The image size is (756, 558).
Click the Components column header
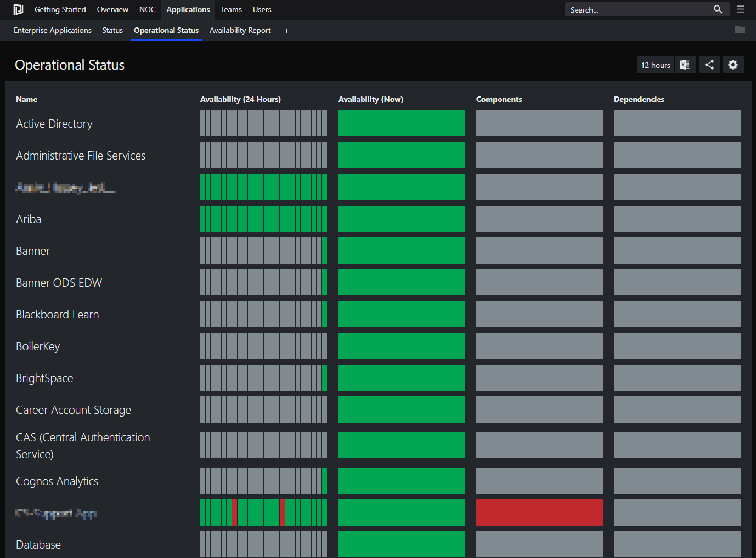coord(499,99)
